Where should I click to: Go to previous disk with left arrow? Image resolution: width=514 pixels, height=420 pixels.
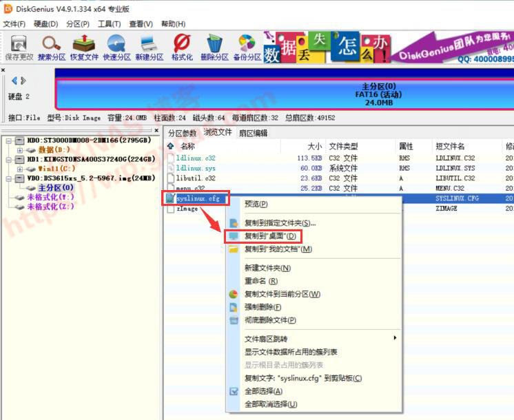(x=14, y=81)
